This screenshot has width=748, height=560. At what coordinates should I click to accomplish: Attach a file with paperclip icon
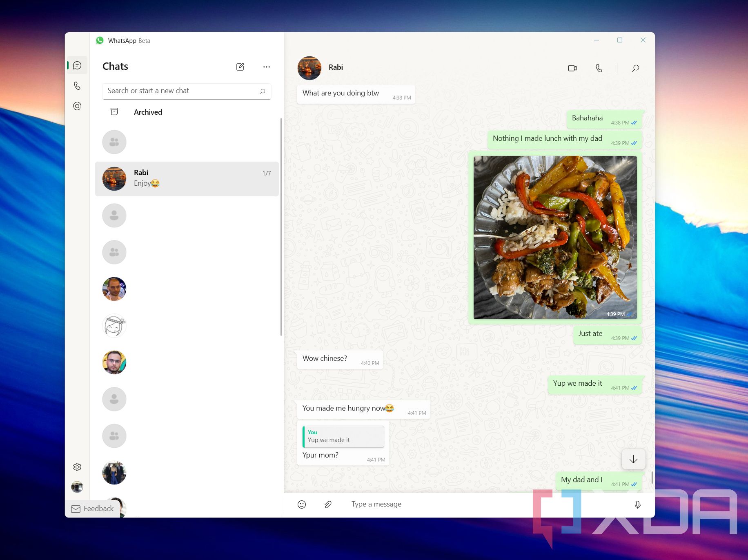click(328, 504)
